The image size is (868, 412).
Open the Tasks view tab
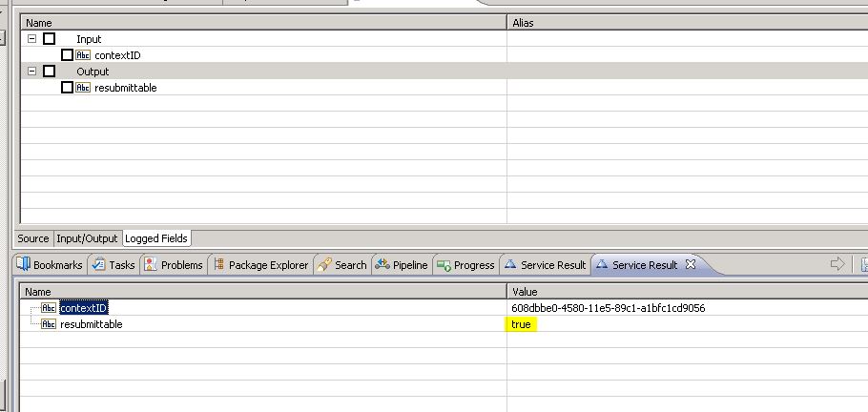[114, 265]
